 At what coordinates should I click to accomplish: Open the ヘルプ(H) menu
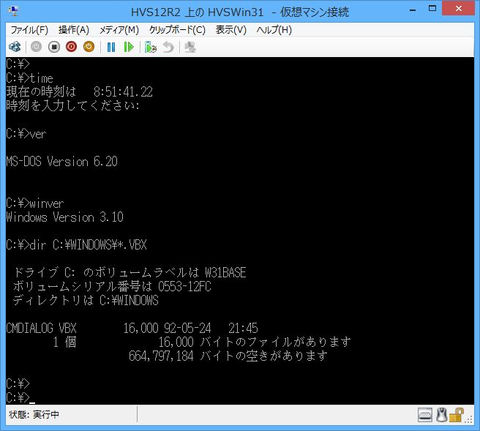[274, 30]
